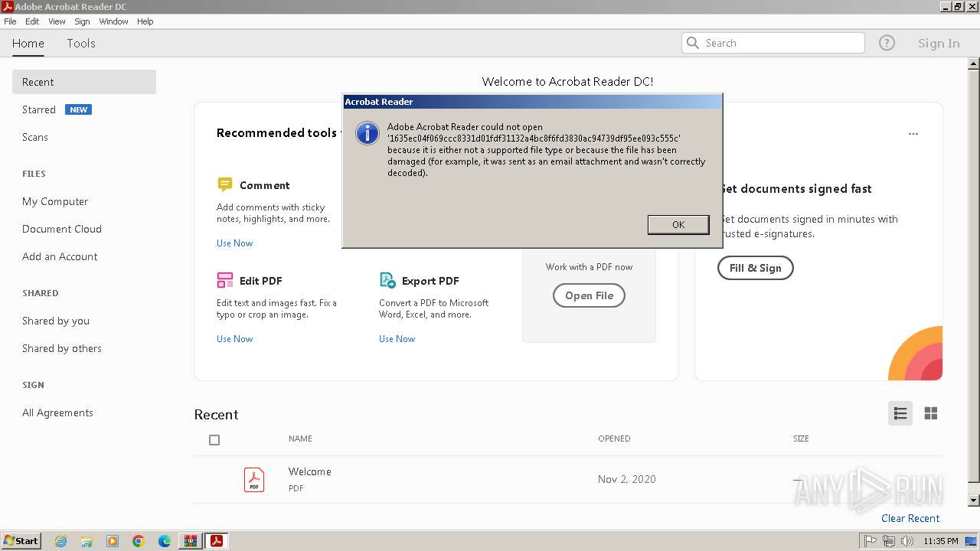Open the Sign menu
This screenshot has width=980, height=551.
point(82,21)
